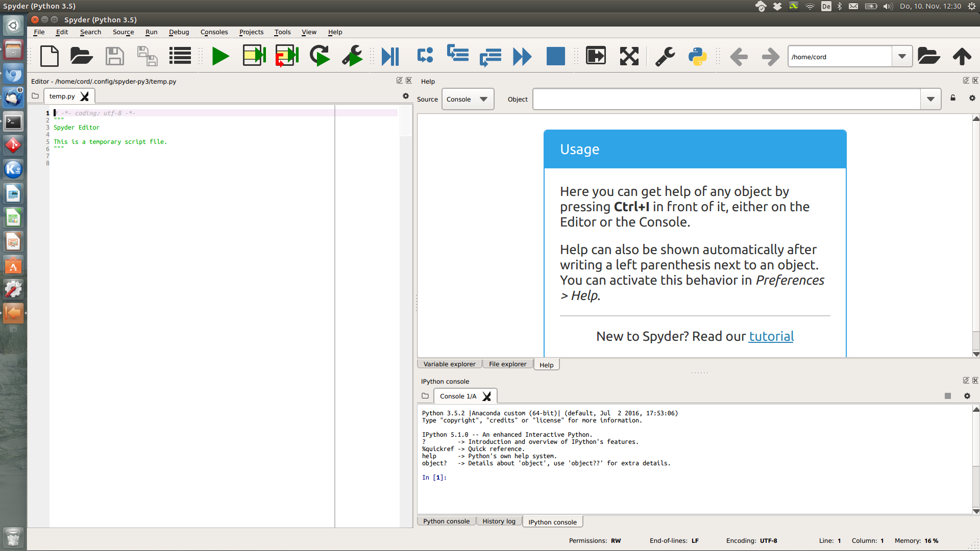980x551 pixels.
Task: Click the Help pane scroll-down arrow
Action: click(x=976, y=354)
